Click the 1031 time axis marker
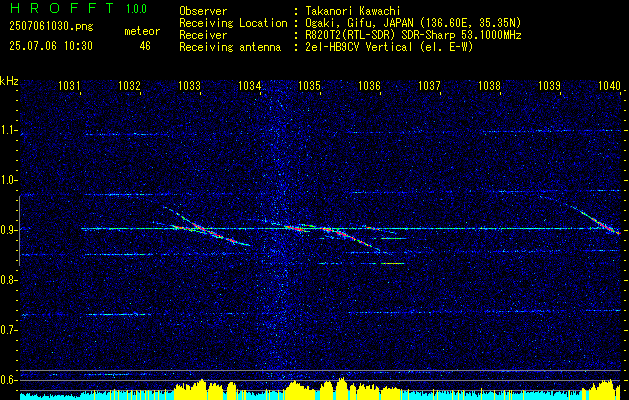 tap(69, 85)
